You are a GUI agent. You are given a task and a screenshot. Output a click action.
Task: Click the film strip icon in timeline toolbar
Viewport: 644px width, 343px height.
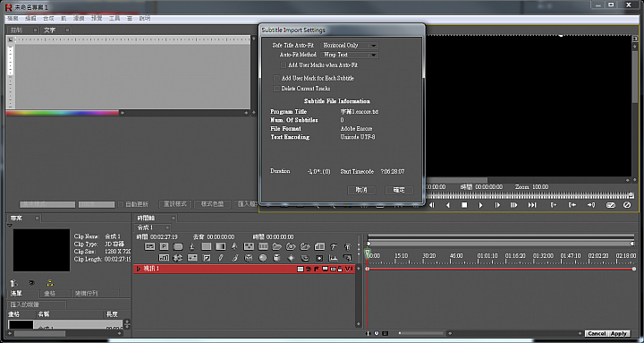(263, 246)
